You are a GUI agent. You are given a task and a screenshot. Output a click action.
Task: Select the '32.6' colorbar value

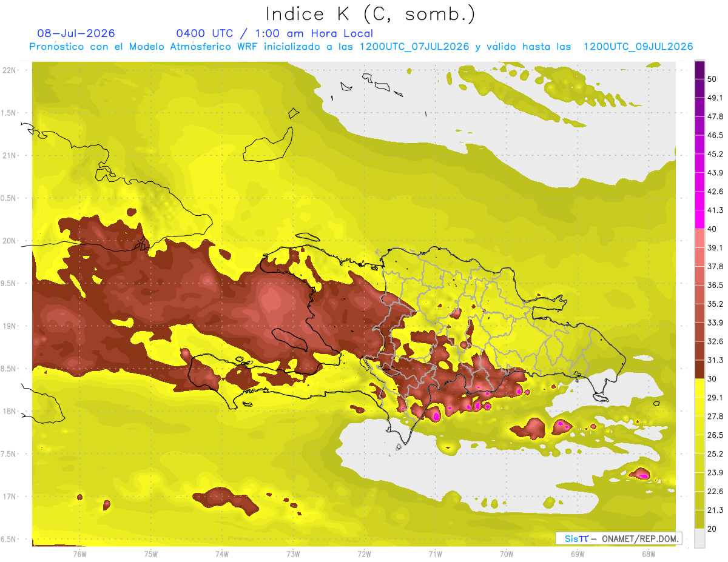click(x=715, y=341)
